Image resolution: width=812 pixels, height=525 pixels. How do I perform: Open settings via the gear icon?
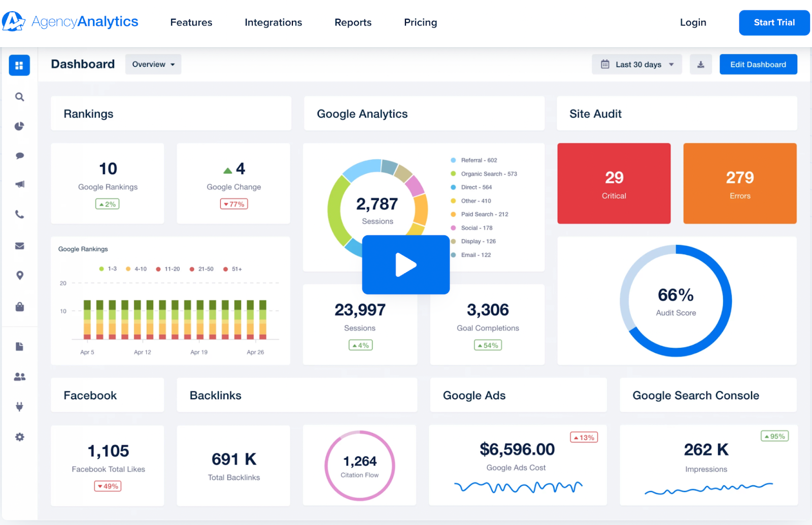point(19,436)
